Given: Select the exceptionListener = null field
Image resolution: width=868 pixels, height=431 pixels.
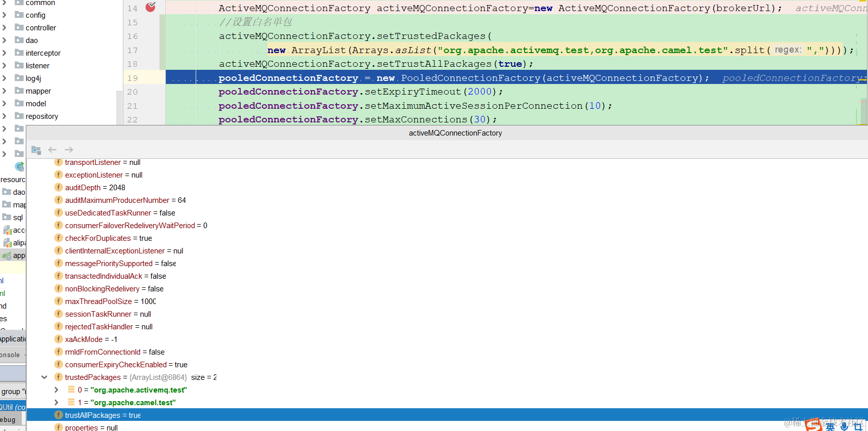Looking at the screenshot, I should pyautogui.click(x=104, y=175).
